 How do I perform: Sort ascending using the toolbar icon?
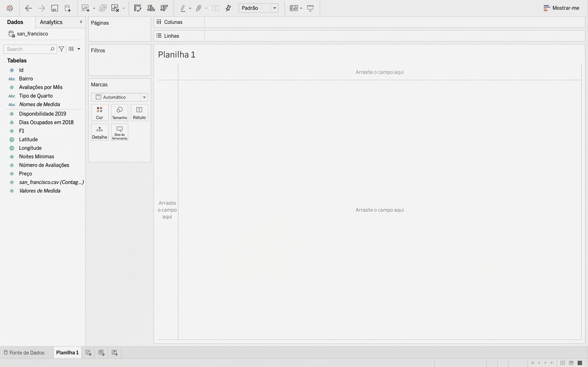pyautogui.click(x=151, y=8)
